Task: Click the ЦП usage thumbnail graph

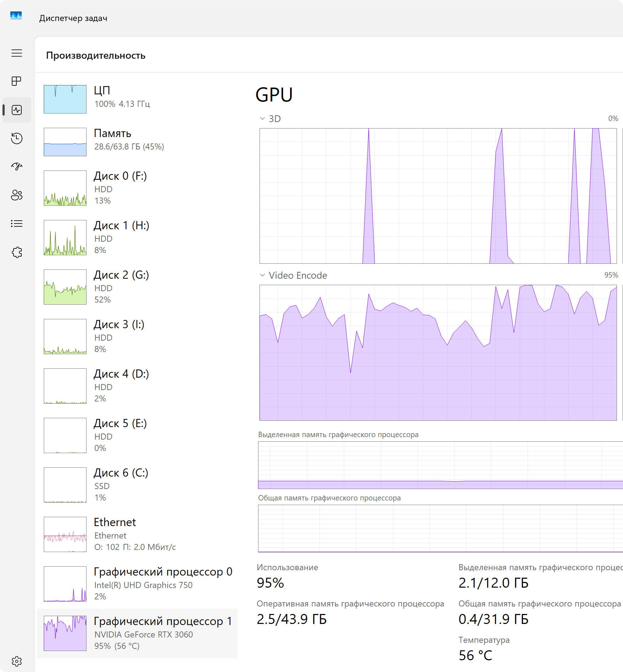Action: click(65, 99)
